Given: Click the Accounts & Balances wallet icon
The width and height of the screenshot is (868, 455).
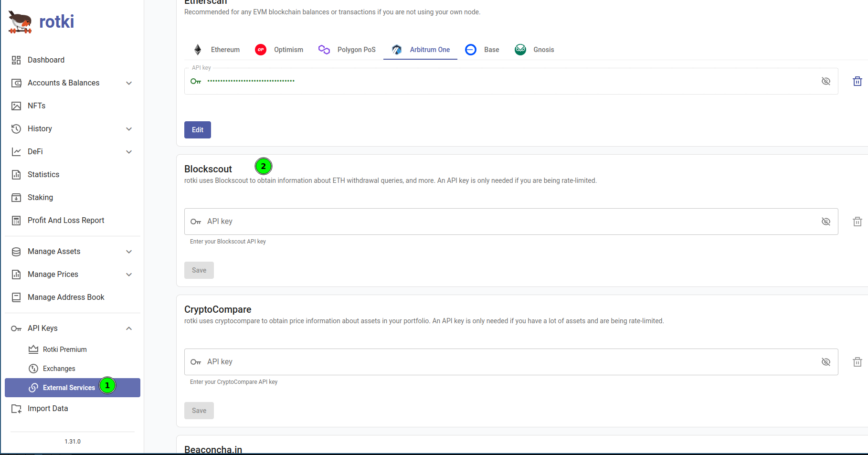Looking at the screenshot, I should [16, 83].
